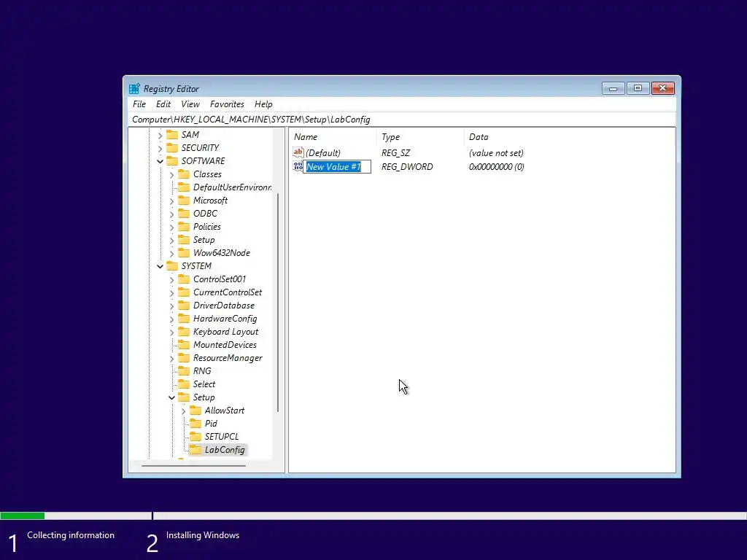This screenshot has width=747, height=560.
Task: Select the AllowStart key label
Action: 225,411
